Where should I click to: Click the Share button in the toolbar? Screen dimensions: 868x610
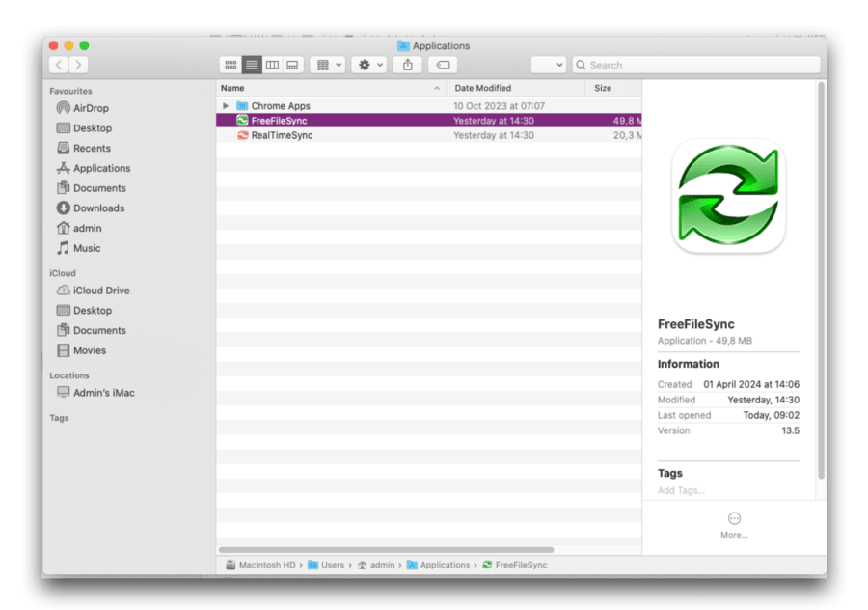[x=408, y=65]
